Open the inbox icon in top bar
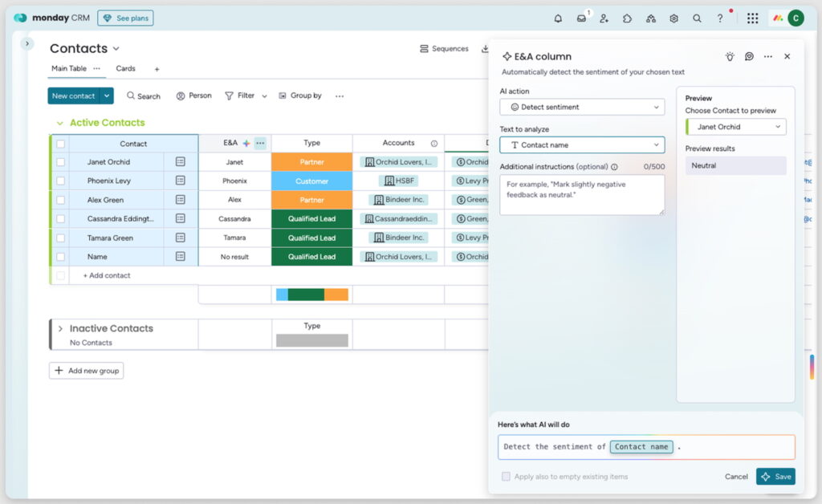This screenshot has height=504, width=822. point(581,18)
